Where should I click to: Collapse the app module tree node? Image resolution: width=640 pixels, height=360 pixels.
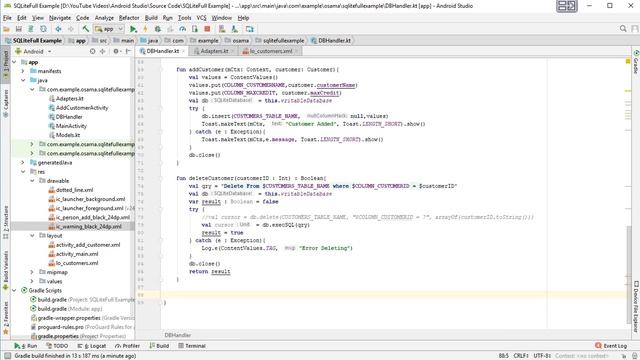click(15, 62)
